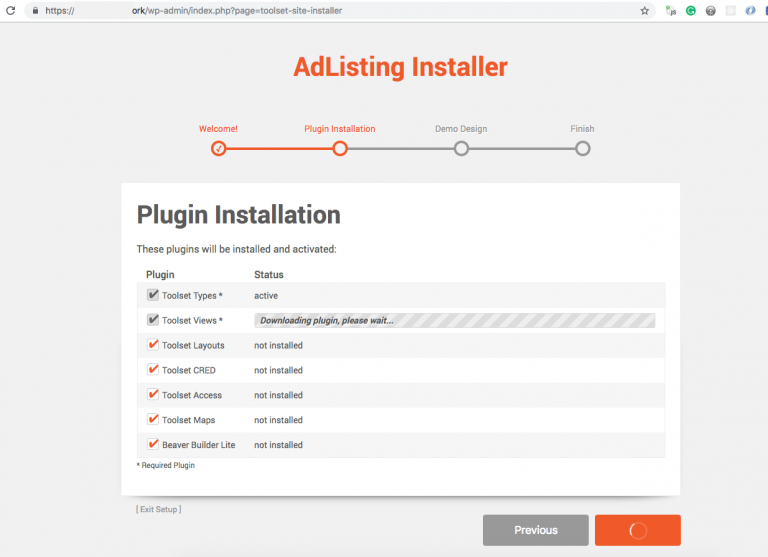Viewport: 768px width, 557px height.
Task: Click the 'Toolset Types *' plugin name
Action: point(192,296)
